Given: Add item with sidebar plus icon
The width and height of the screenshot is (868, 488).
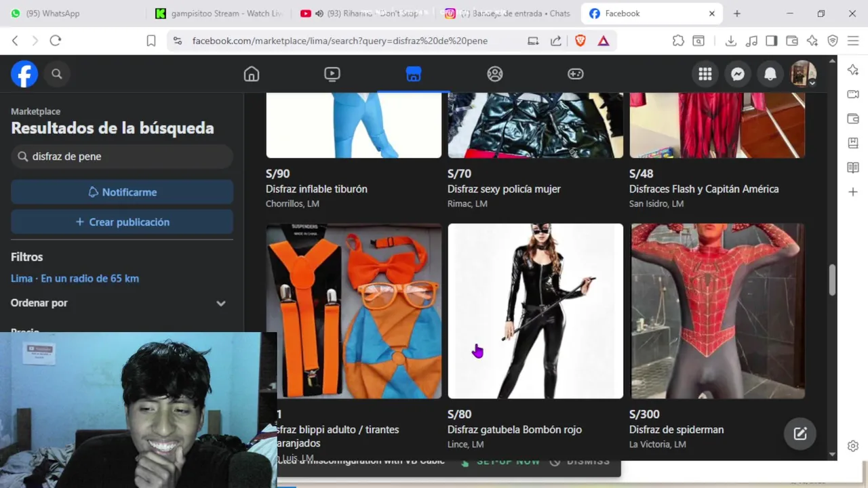Looking at the screenshot, I should (x=853, y=192).
